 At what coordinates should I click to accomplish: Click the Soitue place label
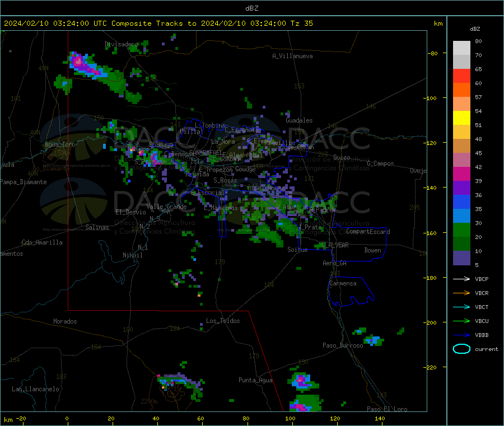pyautogui.click(x=297, y=250)
